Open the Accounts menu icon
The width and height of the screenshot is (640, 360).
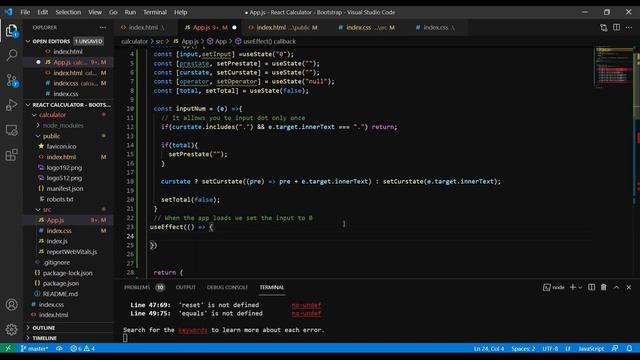click(x=11, y=304)
